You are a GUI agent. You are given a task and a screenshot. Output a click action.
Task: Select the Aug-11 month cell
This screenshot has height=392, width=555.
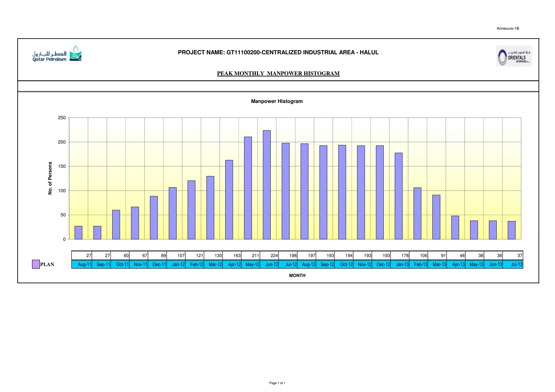tap(82, 264)
